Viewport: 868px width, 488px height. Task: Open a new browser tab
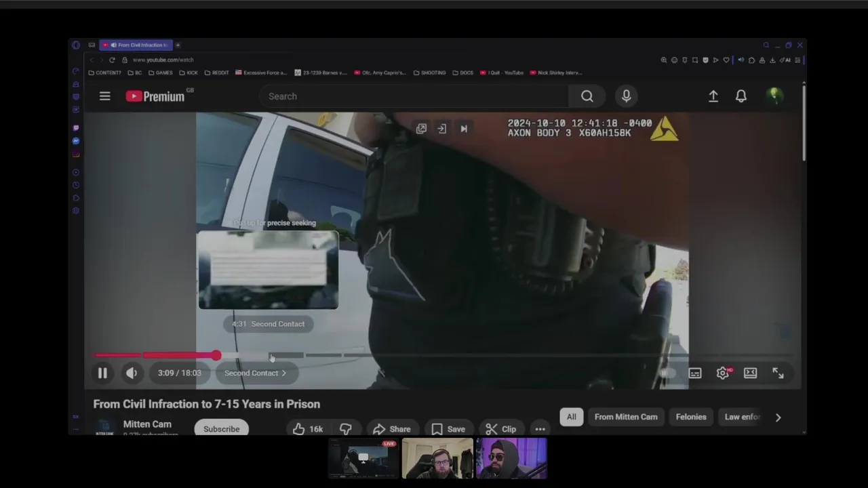(178, 45)
